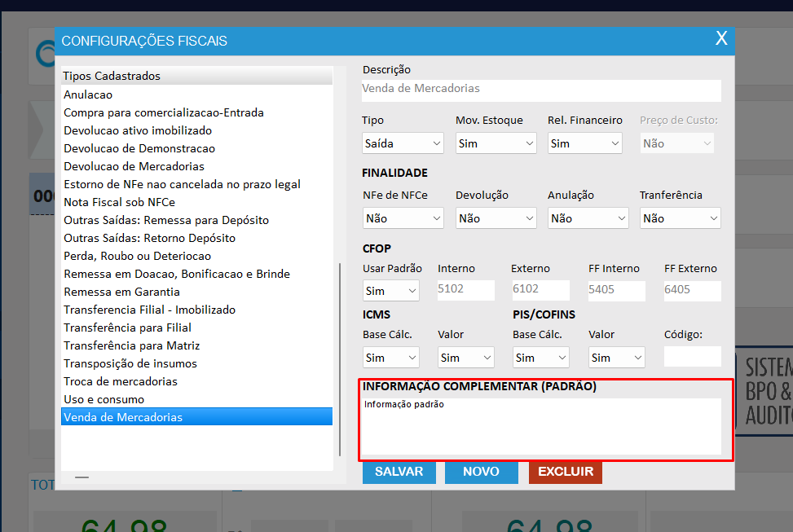Open the Anulação finalidade dropdown
Image resolution: width=793 pixels, height=532 pixels.
(588, 218)
